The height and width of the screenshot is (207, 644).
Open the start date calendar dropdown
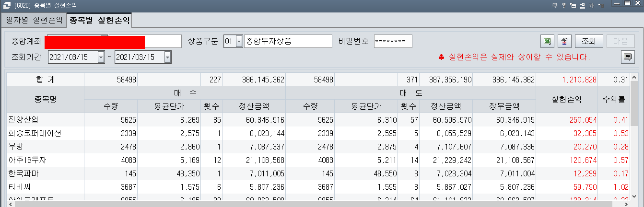click(101, 57)
